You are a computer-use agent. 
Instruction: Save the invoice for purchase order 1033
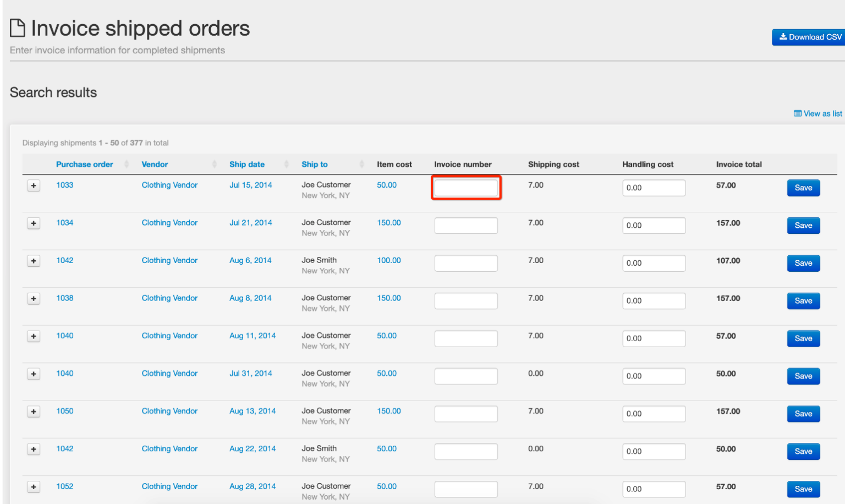803,188
